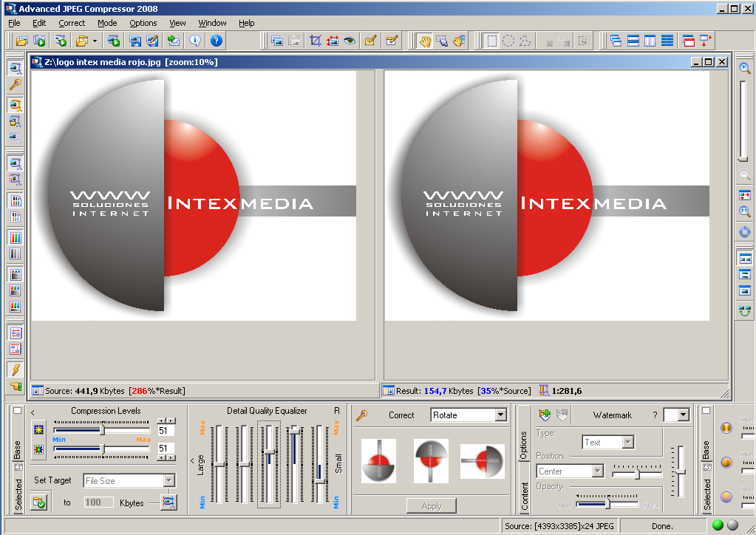Open the File Size target dropdown
The height and width of the screenshot is (535, 756).
pyautogui.click(x=168, y=480)
